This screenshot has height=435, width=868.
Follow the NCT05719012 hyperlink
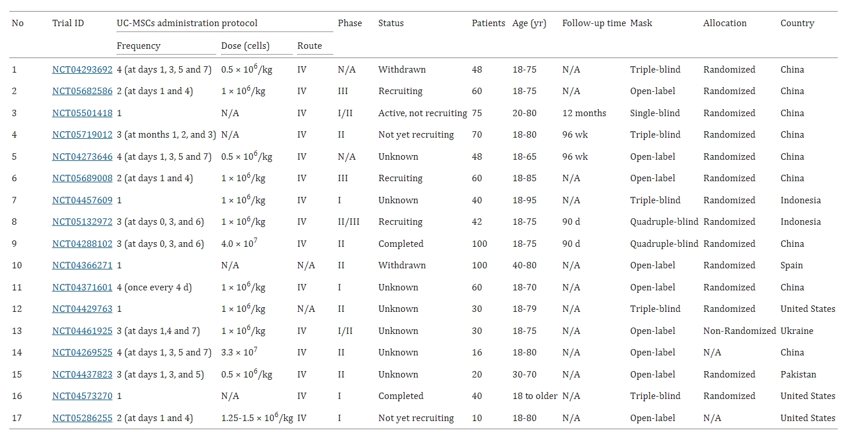tap(82, 135)
